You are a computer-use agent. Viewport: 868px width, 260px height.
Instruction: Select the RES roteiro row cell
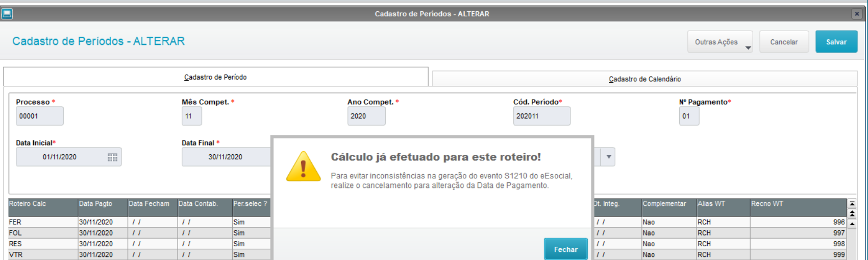pyautogui.click(x=43, y=244)
